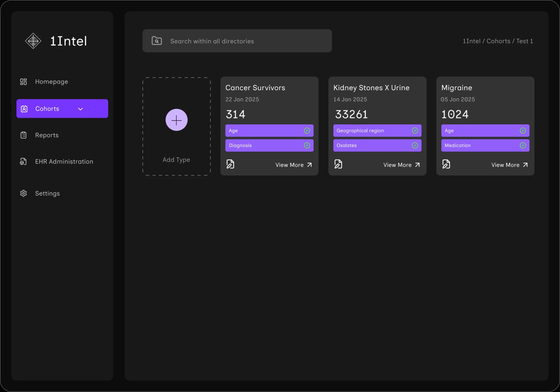Click the edit document icon on Kidney Stones card
Image resolution: width=560 pixels, height=392 pixels.
[x=338, y=164]
